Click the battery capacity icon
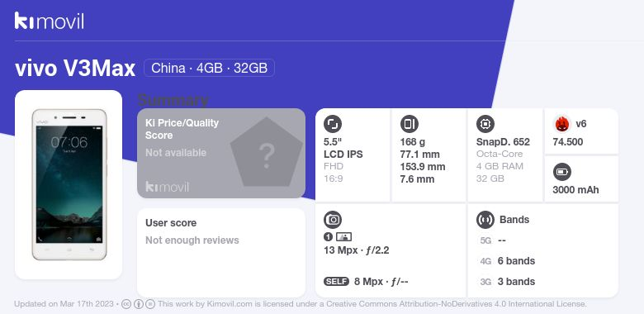 561,172
